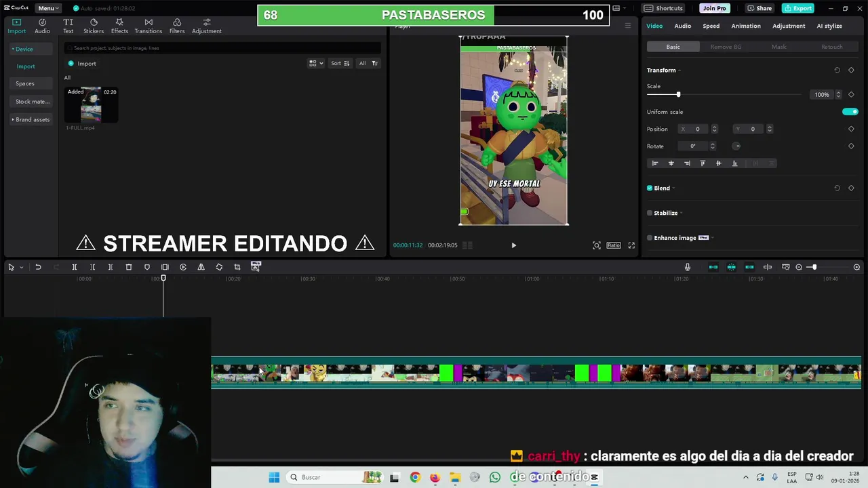Click the Rotate value stepper arrows
The height and width of the screenshot is (488, 868).
712,146
